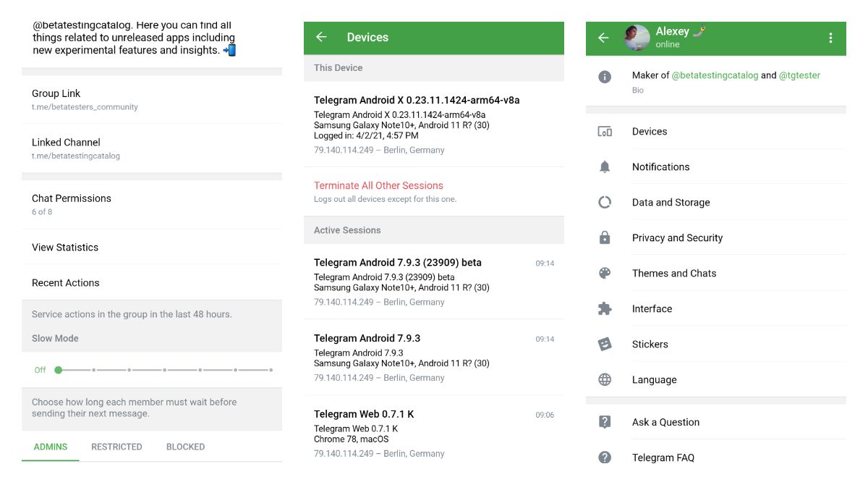Click Alexey's online status text
This screenshot has height=485, width=868.
point(668,45)
